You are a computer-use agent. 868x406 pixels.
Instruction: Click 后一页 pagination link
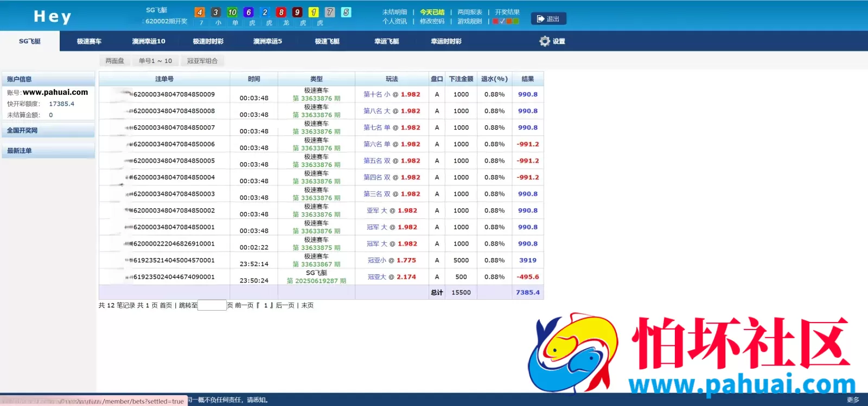[x=285, y=306]
